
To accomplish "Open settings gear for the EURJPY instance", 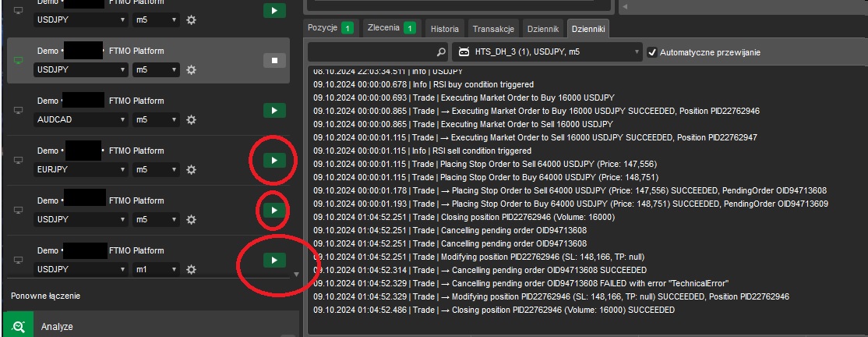I will 191,170.
